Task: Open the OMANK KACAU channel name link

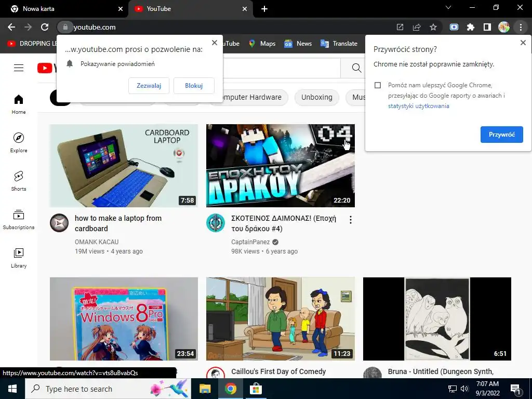Action: (x=97, y=242)
